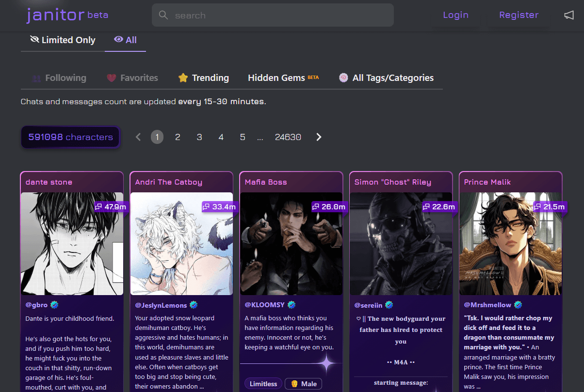Click "Dante is your childhood friend." description
584x392 pixels.
click(x=70, y=319)
